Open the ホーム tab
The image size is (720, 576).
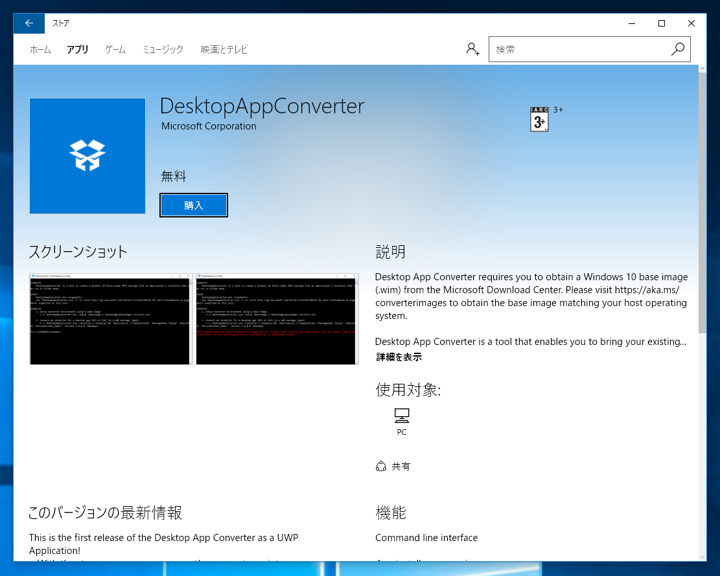coord(40,50)
